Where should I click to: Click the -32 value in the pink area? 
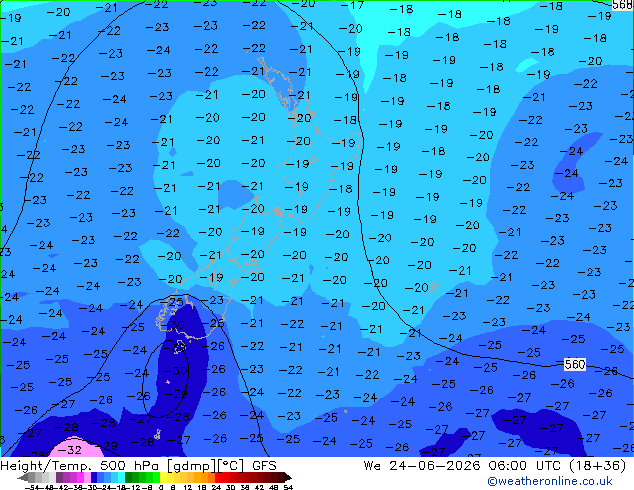(x=73, y=450)
